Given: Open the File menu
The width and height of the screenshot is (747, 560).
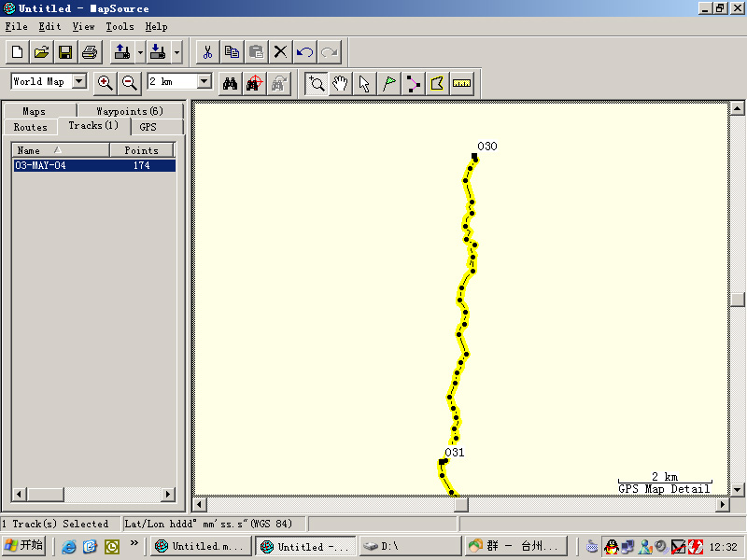Looking at the screenshot, I should [16, 27].
